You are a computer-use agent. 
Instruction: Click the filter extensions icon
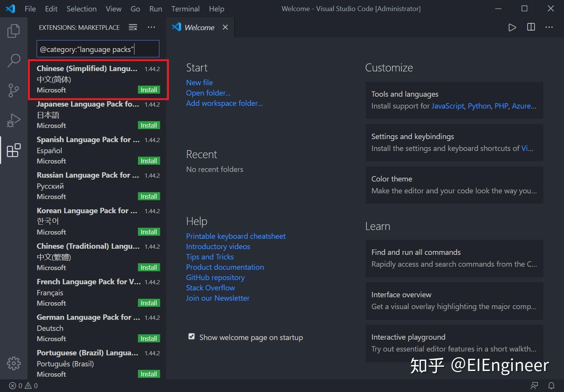coord(133,27)
